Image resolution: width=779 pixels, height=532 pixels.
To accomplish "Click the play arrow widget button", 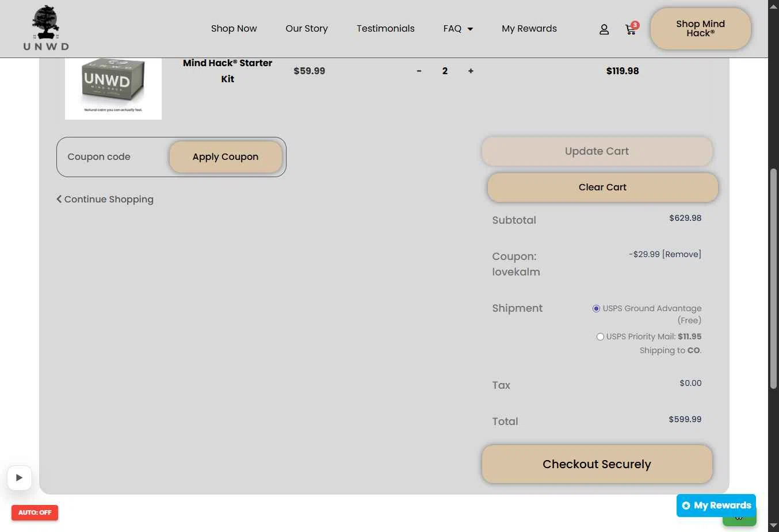I will click(19, 477).
